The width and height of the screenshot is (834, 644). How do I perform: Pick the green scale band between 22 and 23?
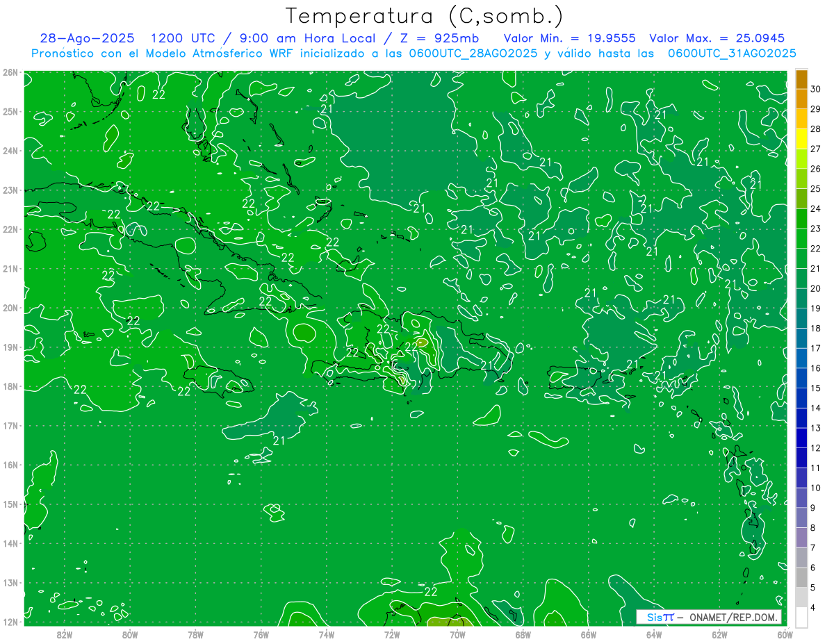[801, 238]
